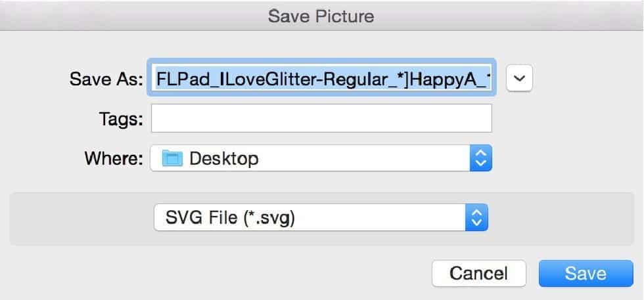
Task: Click the "Where:" label
Action: tap(114, 158)
